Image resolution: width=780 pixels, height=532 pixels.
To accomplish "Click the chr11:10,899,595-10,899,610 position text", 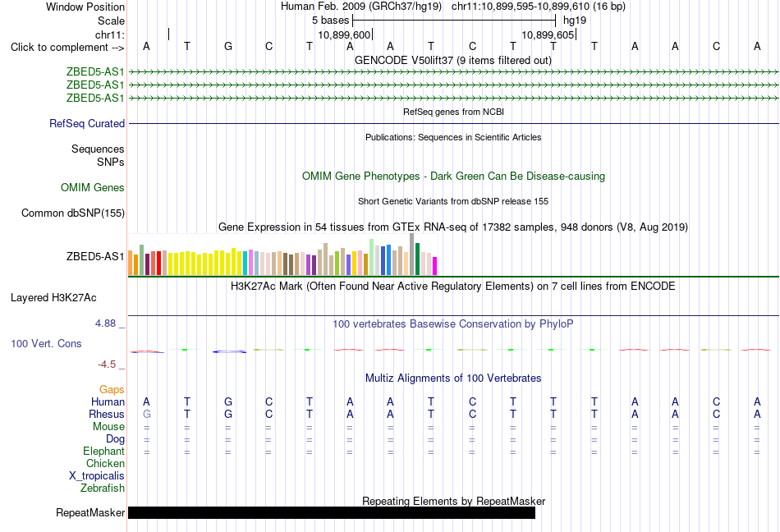I will click(x=521, y=7).
